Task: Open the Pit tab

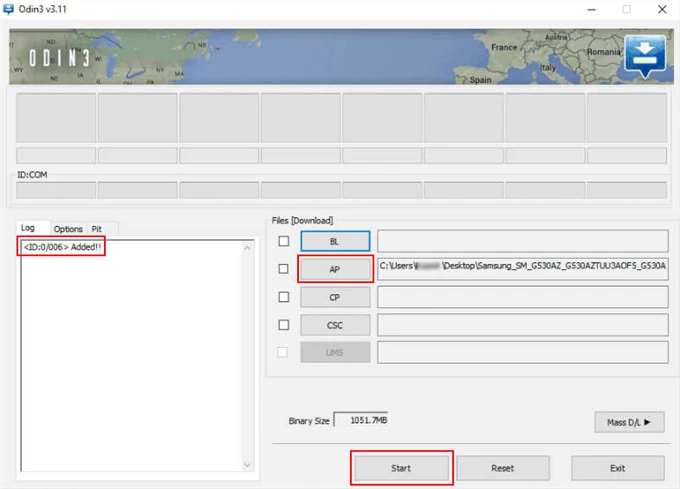Action: click(97, 229)
